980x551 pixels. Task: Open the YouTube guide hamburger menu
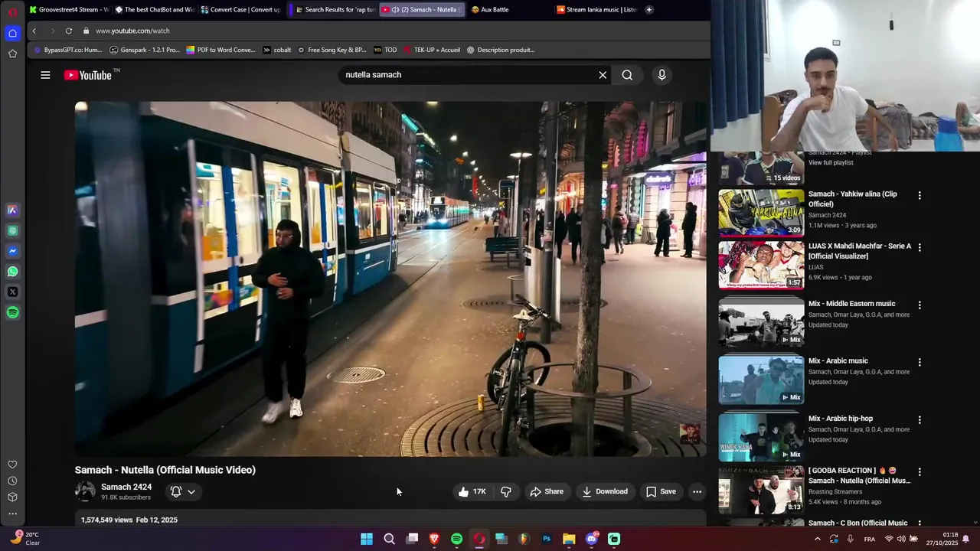pos(45,75)
